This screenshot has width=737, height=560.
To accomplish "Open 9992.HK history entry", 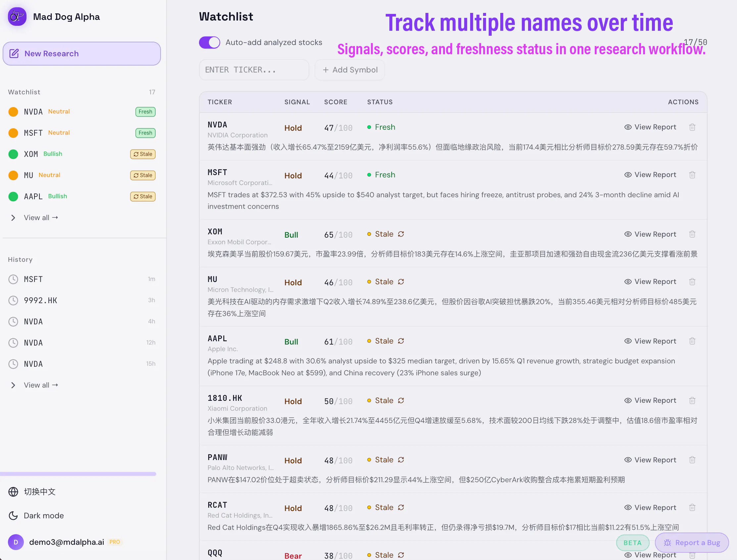I will (x=82, y=300).
